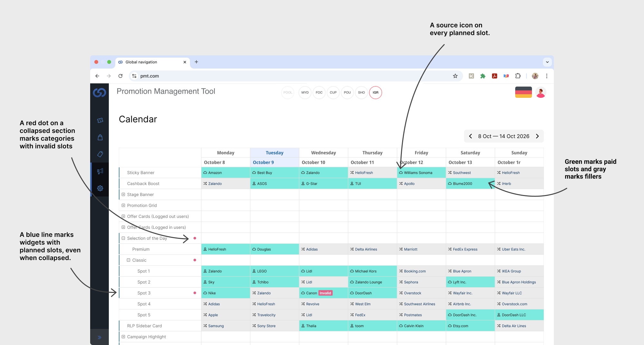Open tab search dropdown chevron
The height and width of the screenshot is (345, 644).
pyautogui.click(x=547, y=62)
